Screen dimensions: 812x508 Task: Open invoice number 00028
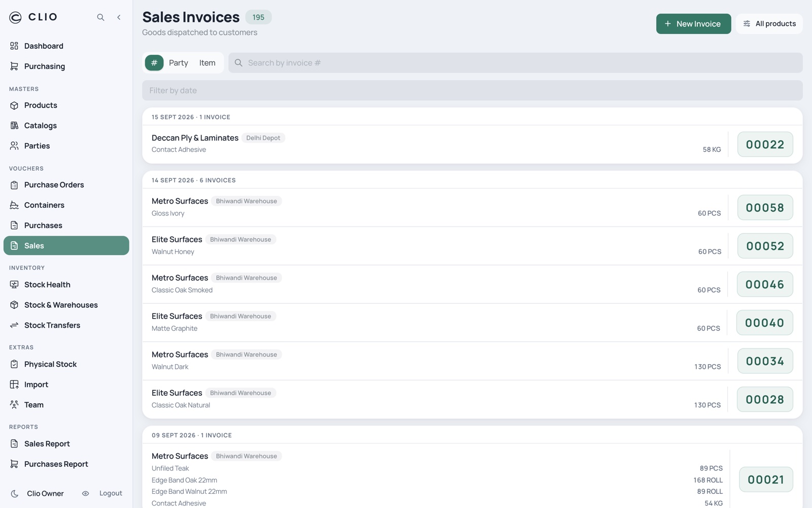pos(764,399)
